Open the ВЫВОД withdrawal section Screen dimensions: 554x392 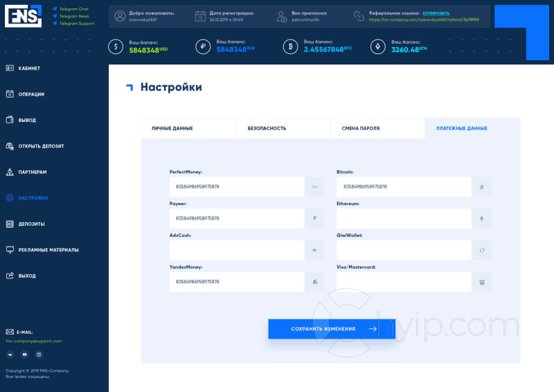pyautogui.click(x=27, y=121)
